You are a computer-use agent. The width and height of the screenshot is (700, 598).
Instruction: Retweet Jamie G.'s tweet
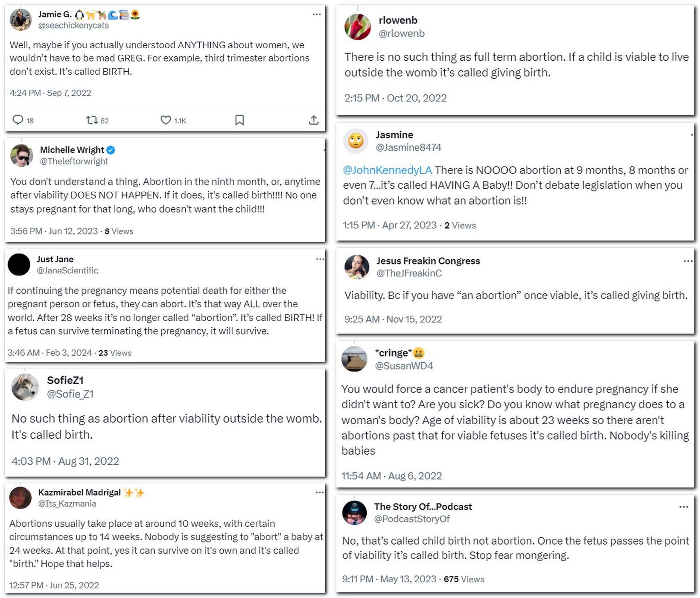[x=92, y=120]
